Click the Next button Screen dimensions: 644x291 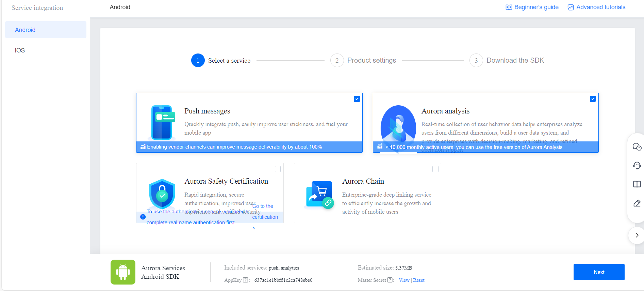pyautogui.click(x=599, y=272)
